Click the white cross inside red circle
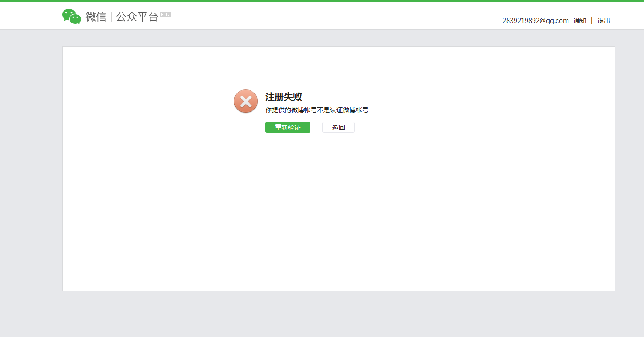Viewport: 644px width, 337px height. (246, 101)
